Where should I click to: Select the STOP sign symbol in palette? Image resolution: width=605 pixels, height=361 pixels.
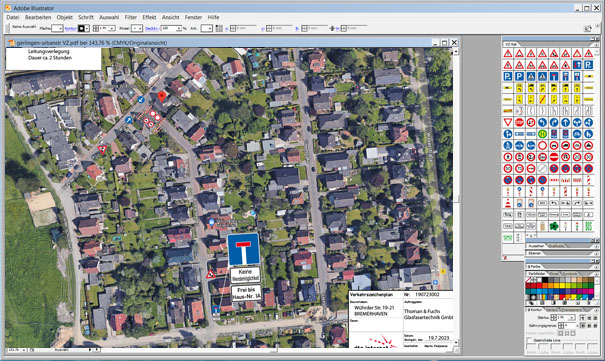[x=519, y=122]
